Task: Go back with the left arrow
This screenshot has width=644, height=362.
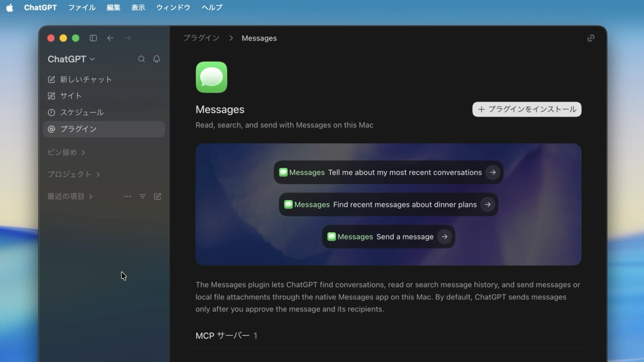Action: coord(110,38)
